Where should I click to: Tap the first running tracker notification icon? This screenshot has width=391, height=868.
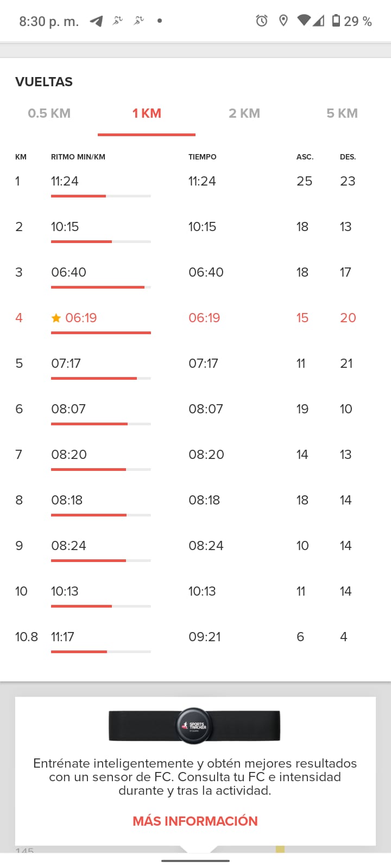tap(117, 21)
